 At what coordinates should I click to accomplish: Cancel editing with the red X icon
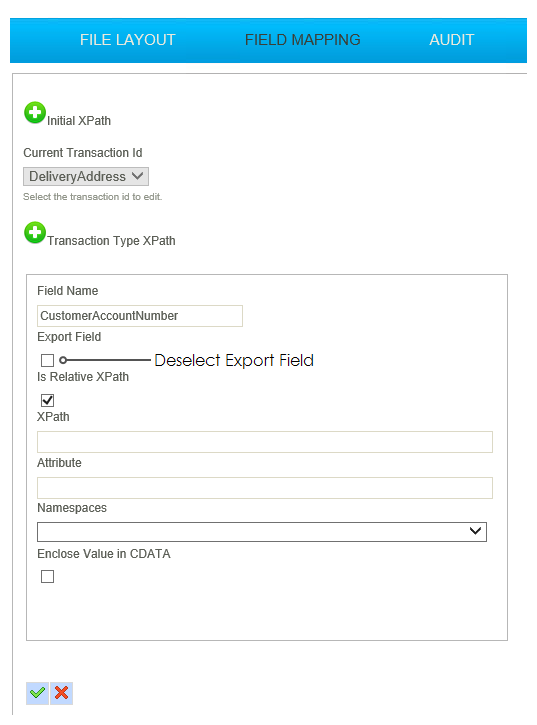(x=62, y=693)
